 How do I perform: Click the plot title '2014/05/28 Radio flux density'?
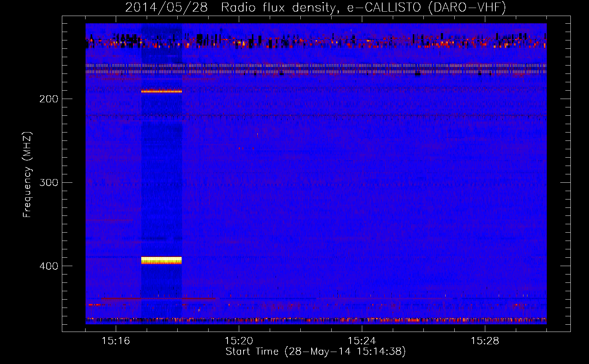(232, 8)
